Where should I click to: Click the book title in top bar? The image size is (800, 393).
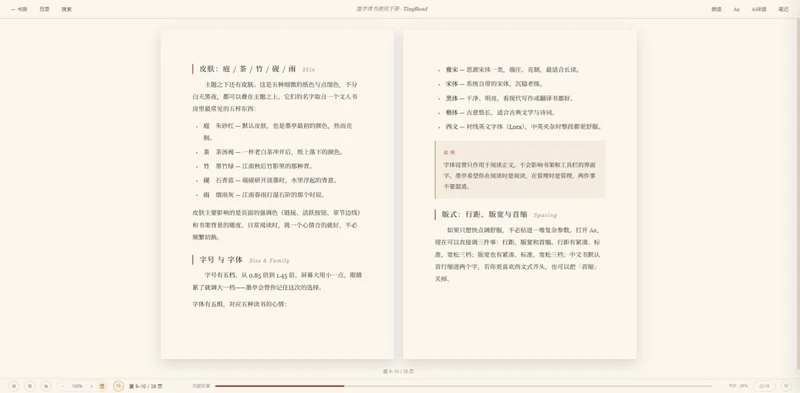click(391, 9)
